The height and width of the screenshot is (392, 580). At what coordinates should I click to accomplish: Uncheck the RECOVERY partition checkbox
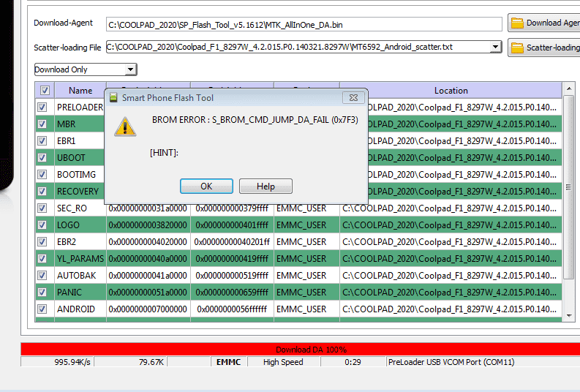(x=42, y=191)
